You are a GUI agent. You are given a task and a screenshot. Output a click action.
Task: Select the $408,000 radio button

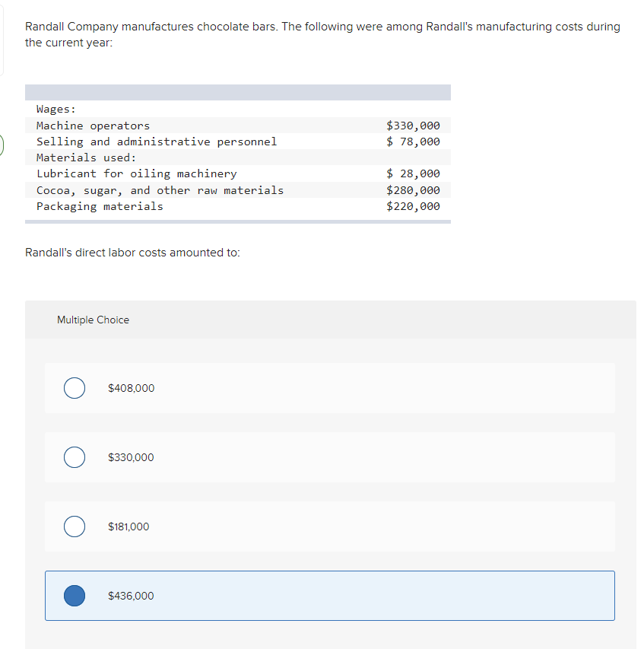pyautogui.click(x=74, y=388)
